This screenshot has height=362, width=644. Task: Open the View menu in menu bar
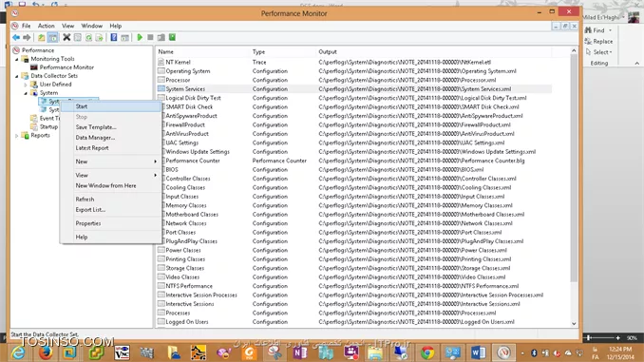[x=67, y=26]
